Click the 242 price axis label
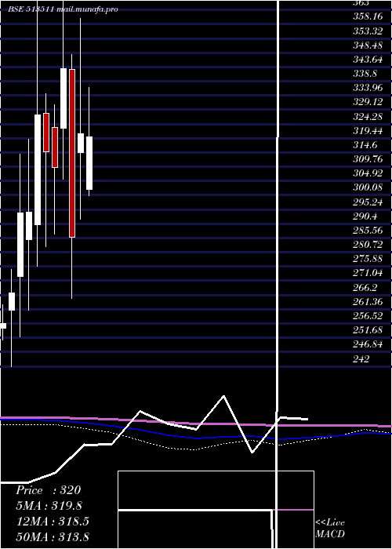This screenshot has width=392, height=549. (x=361, y=358)
